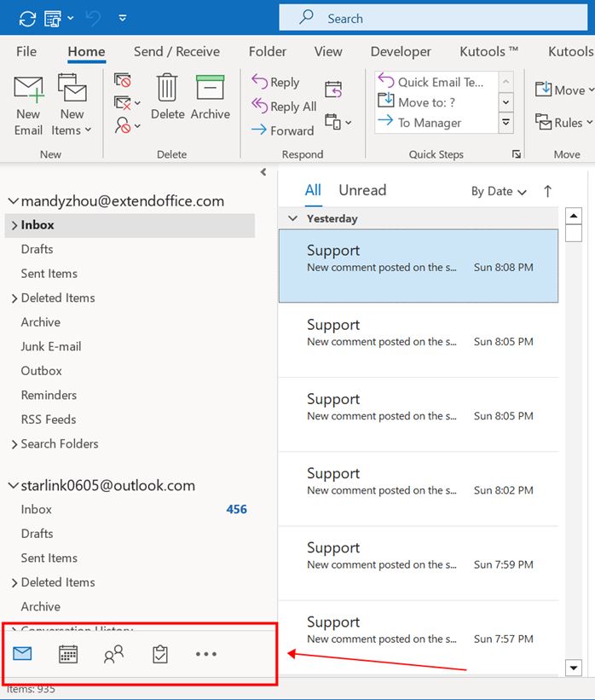Click Reply All
Image resolution: width=595 pixels, height=700 pixels.
tap(284, 107)
